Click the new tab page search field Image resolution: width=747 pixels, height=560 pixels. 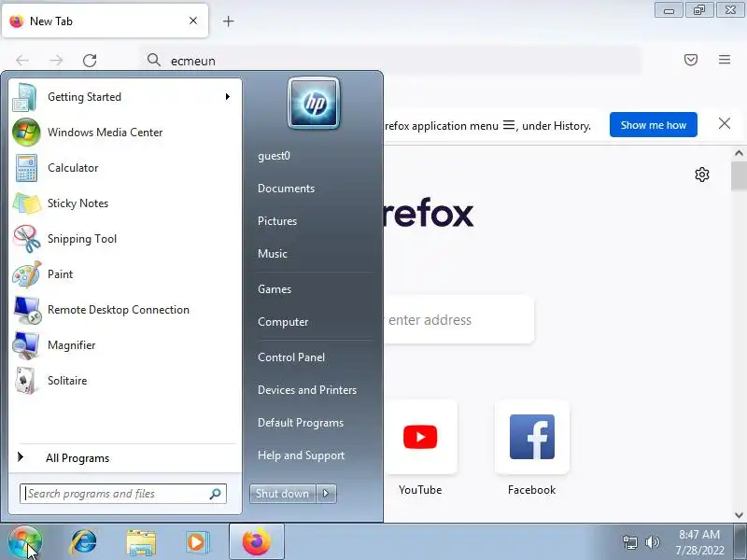pos(458,320)
